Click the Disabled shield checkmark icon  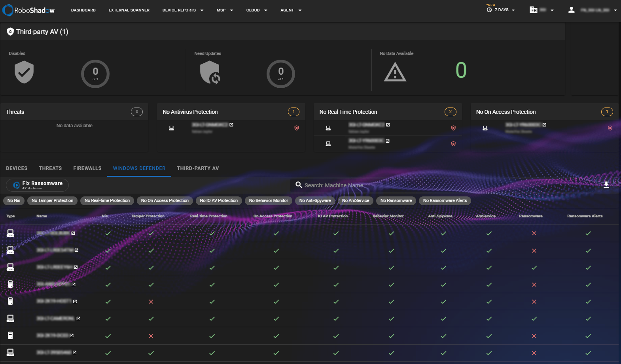tap(24, 72)
